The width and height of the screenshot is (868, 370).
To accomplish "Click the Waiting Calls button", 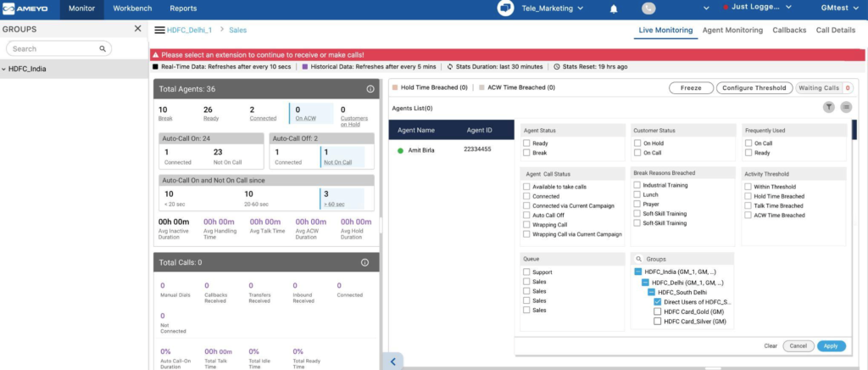I will coord(824,88).
